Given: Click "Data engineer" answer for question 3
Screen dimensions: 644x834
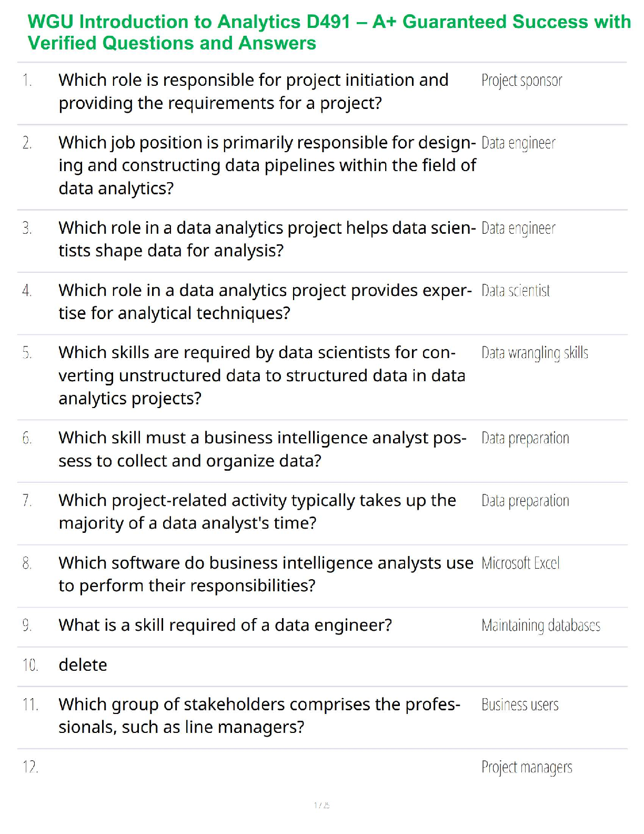Looking at the screenshot, I should [518, 229].
